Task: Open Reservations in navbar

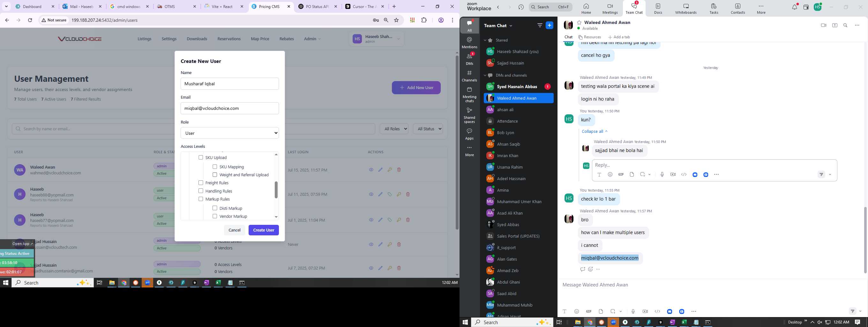Action: [x=229, y=39]
